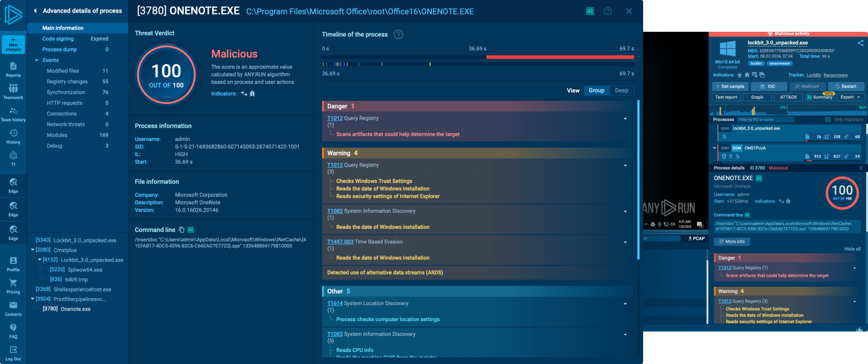Click the Get sample button
This screenshot has width=868, height=364.
pos(730,87)
